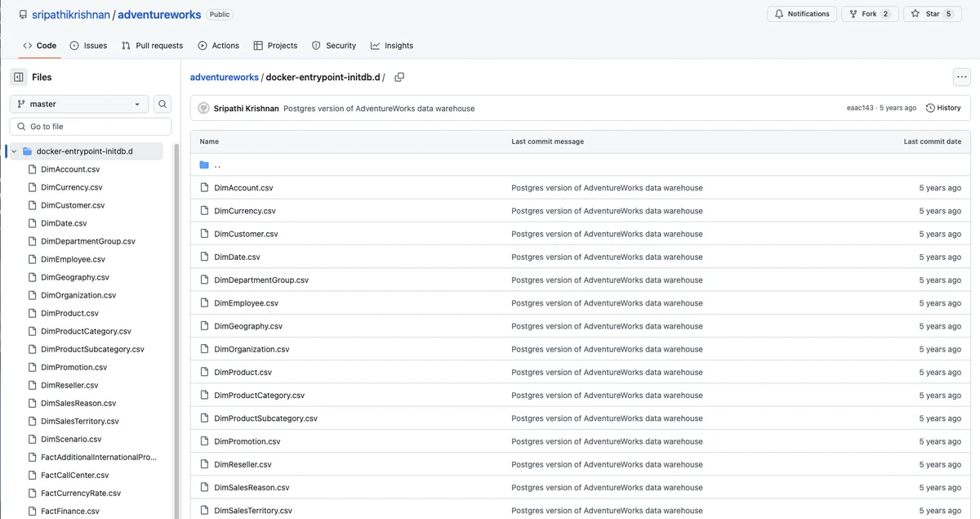Go to the Insights tab
Image resolution: width=980 pixels, height=519 pixels.
click(391, 46)
